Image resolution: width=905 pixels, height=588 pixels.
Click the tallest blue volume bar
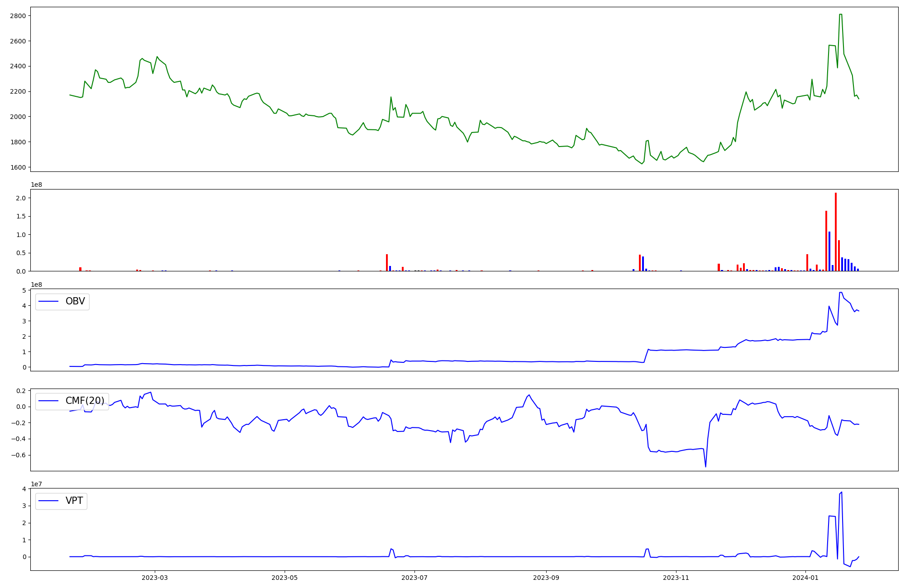pos(829,251)
